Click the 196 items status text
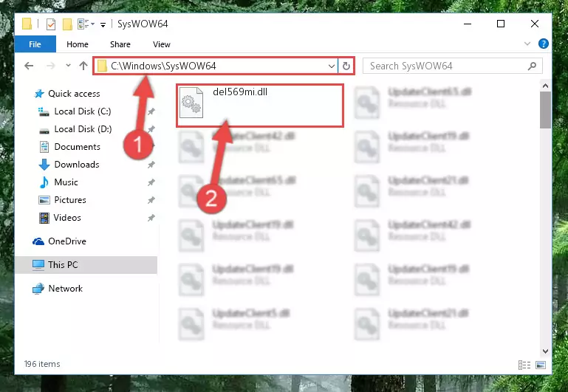 pos(42,364)
